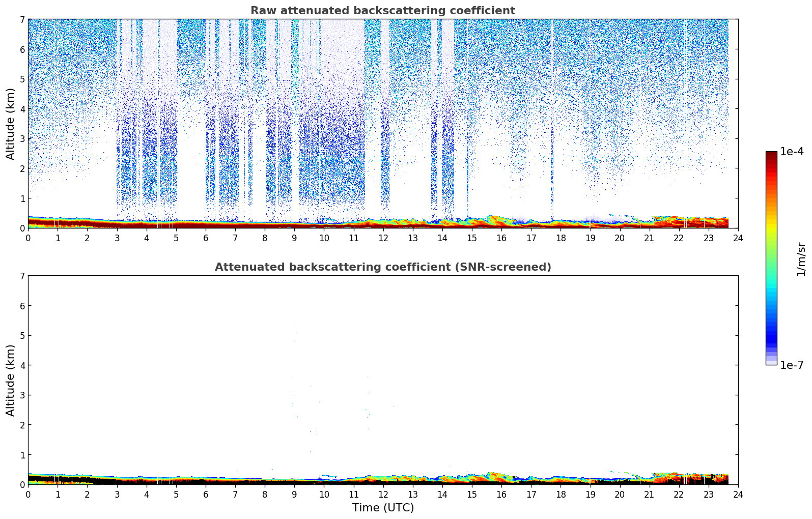Click hour 21 tick on top plot
Viewport: 812px width, 519px height.
coord(649,238)
